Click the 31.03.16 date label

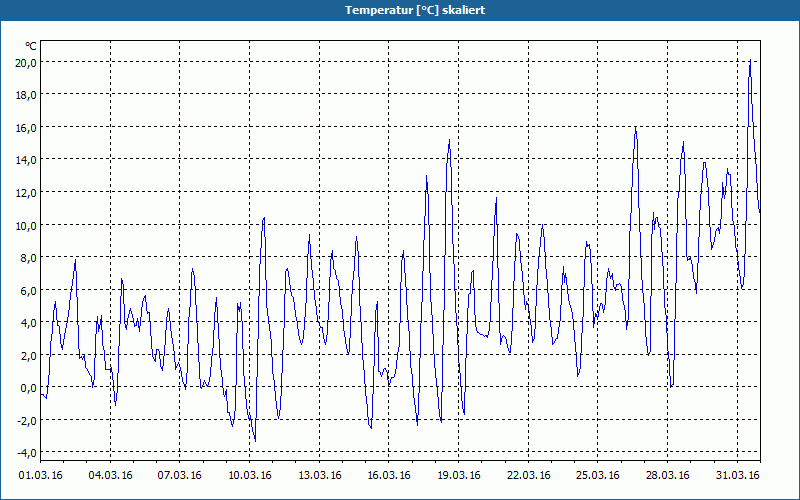pos(737,476)
